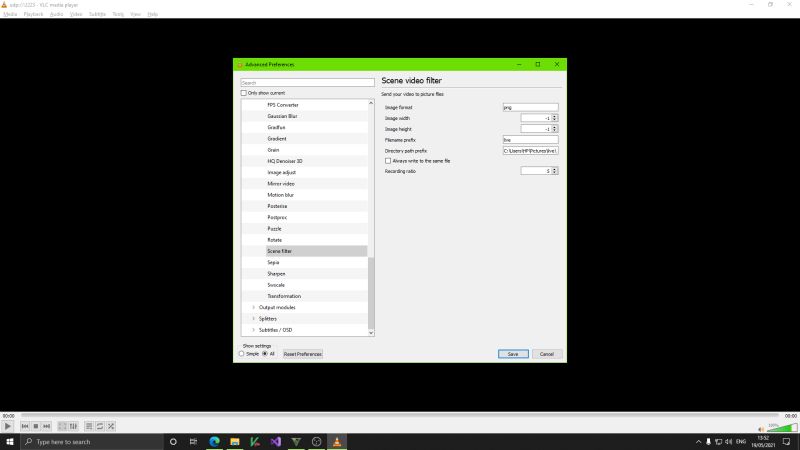Select Mirror video in the tree
Viewport: 800px width, 450px height.
(x=281, y=184)
